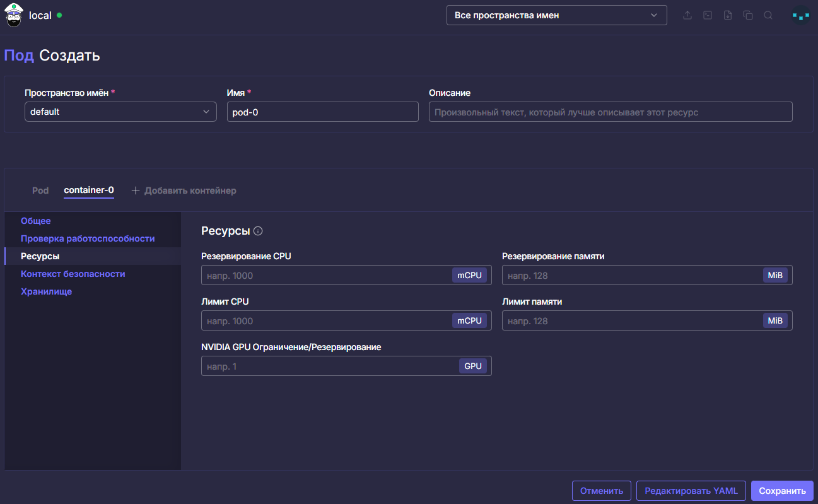Expand the Все пространства имен filter
The height and width of the screenshot is (504, 818).
click(557, 15)
